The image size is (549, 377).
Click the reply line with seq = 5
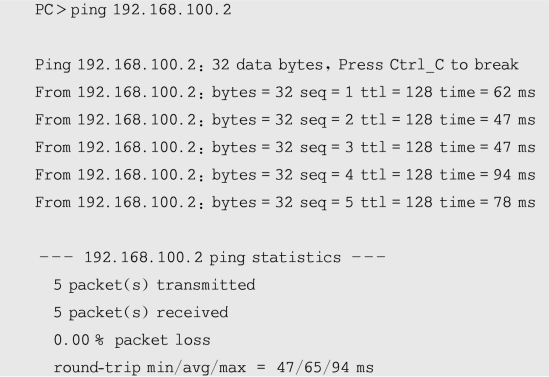click(285, 203)
